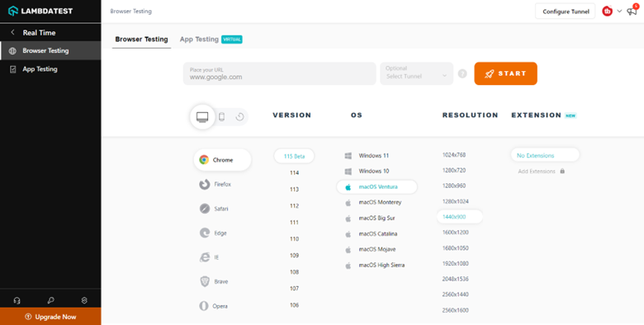Screen dimensions: 644x325
Task: Select macOS Monterey OS
Action: click(x=373, y=202)
